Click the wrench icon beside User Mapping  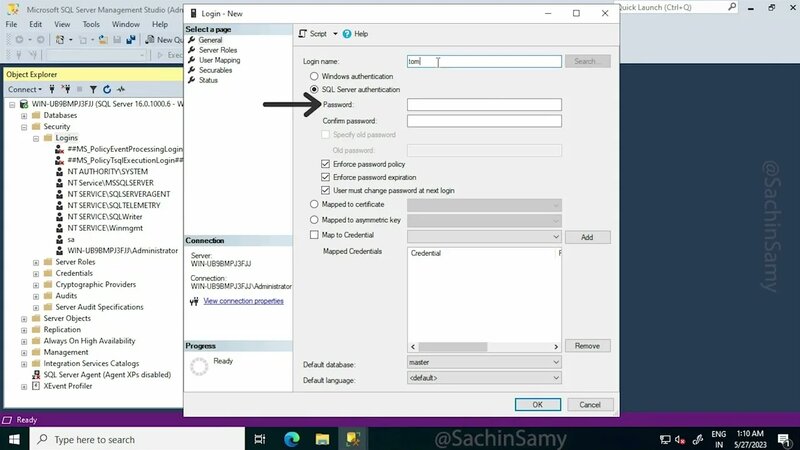click(192, 60)
